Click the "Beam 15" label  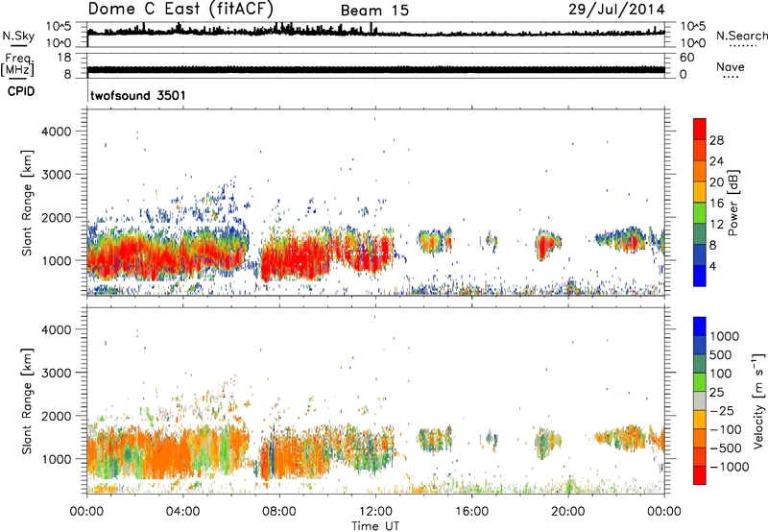[374, 11]
